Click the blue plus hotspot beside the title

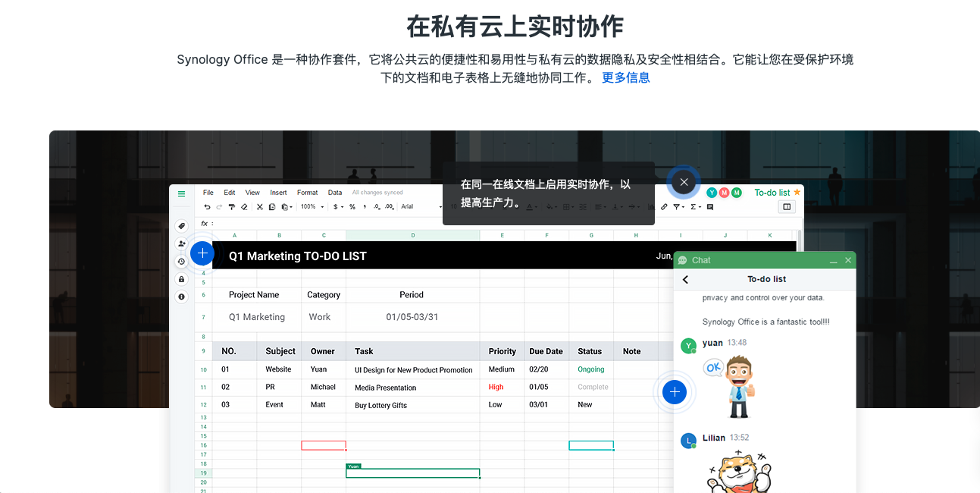pos(202,253)
